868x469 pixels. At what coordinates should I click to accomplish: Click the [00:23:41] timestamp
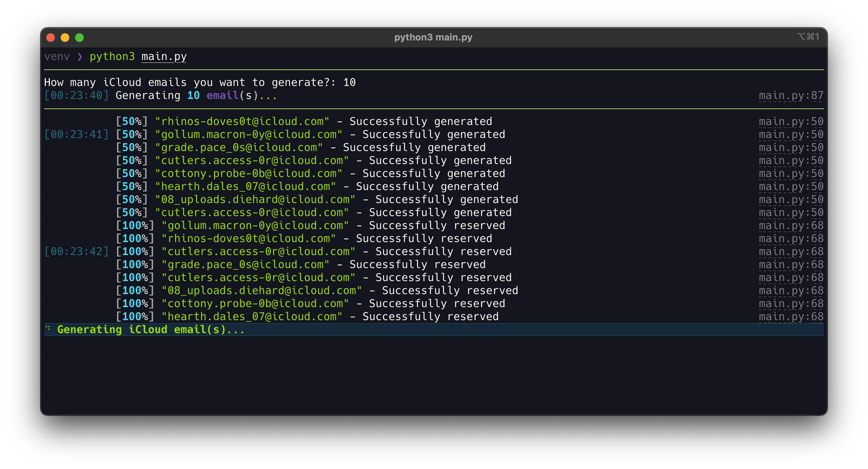point(76,135)
